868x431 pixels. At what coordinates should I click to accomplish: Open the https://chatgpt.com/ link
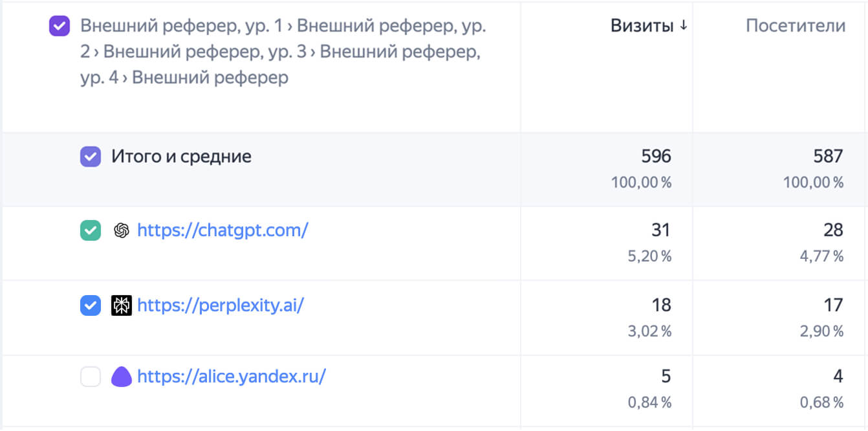click(223, 230)
